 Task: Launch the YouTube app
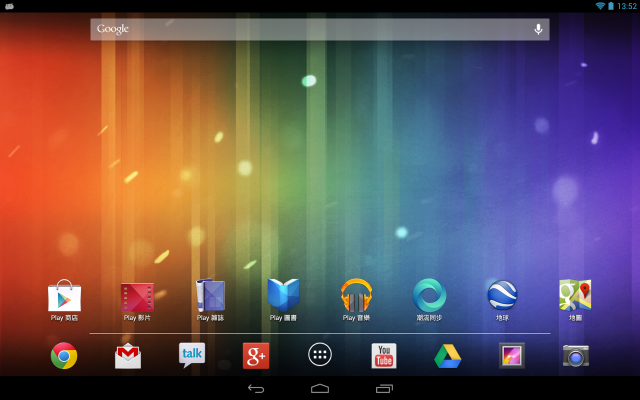coord(384,356)
